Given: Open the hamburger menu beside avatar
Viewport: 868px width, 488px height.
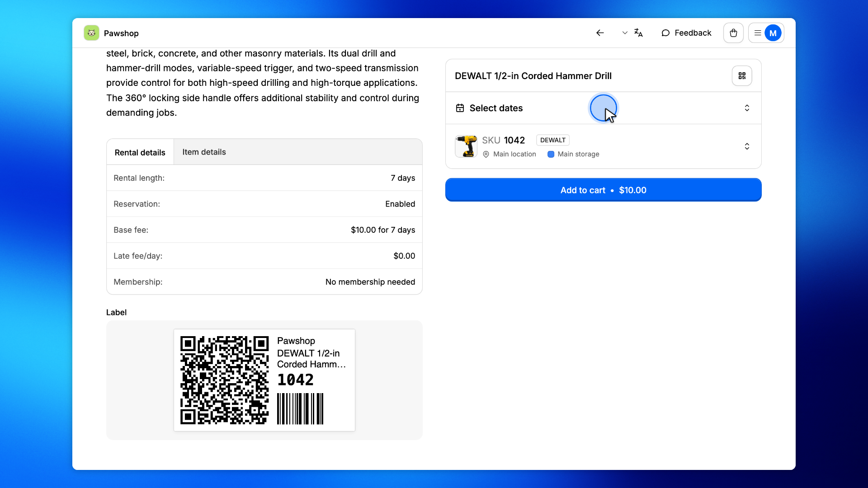Looking at the screenshot, I should click(x=758, y=33).
